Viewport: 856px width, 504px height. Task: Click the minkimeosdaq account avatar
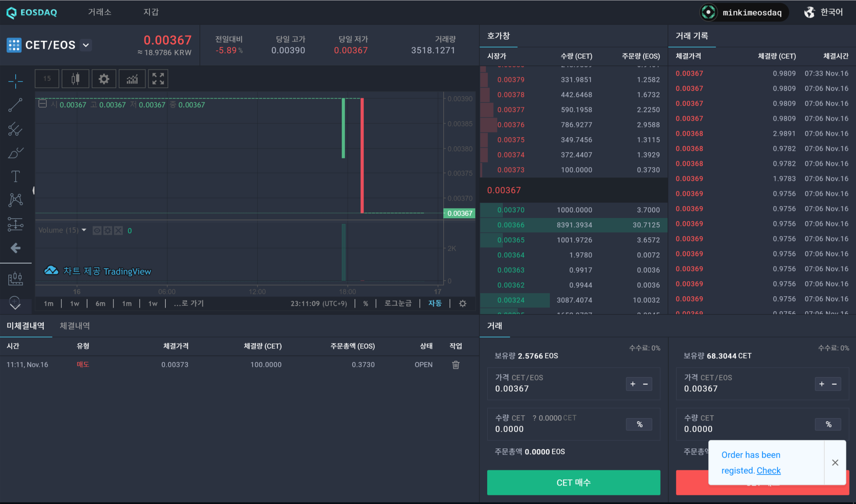pos(708,13)
